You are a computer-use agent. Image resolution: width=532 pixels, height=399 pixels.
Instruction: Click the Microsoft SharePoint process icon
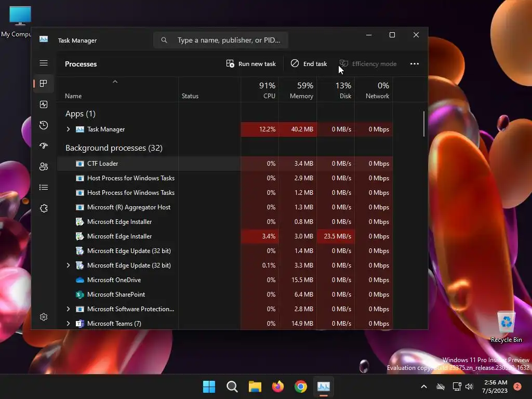(79, 295)
